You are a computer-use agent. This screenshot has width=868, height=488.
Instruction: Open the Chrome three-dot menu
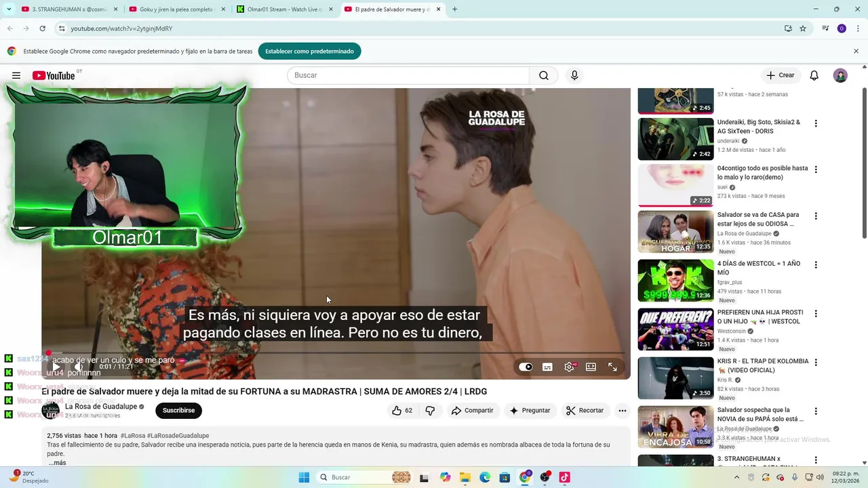pos(857,28)
